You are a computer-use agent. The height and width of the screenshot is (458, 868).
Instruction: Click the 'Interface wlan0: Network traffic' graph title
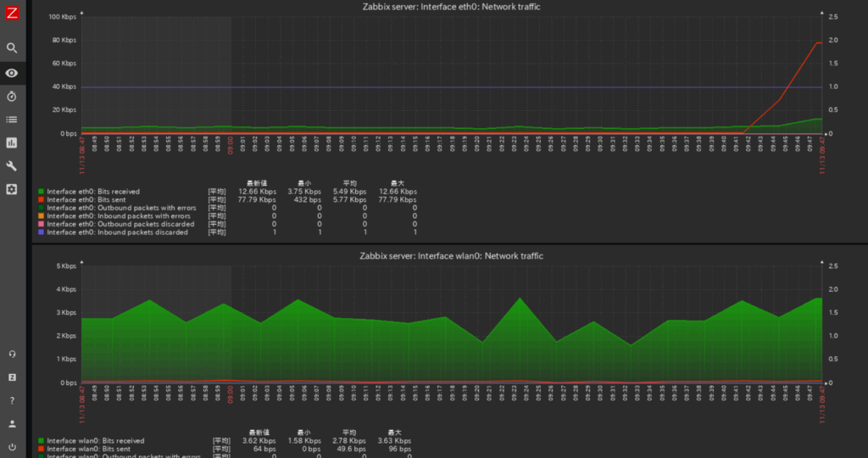coord(451,255)
